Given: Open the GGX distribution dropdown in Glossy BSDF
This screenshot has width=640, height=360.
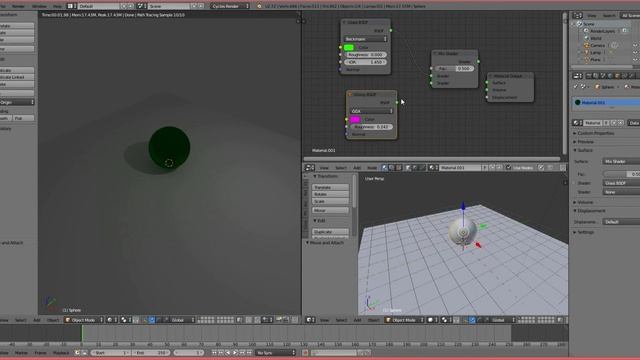Looking at the screenshot, I should (371, 111).
